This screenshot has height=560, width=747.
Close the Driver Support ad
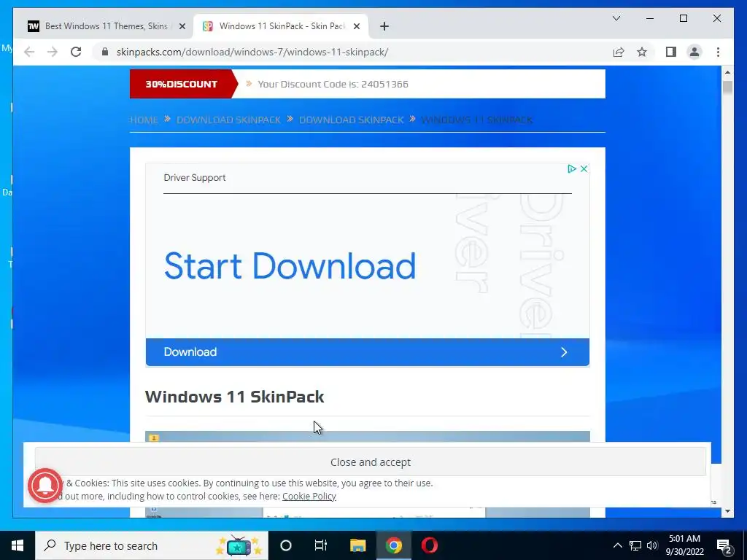584,169
